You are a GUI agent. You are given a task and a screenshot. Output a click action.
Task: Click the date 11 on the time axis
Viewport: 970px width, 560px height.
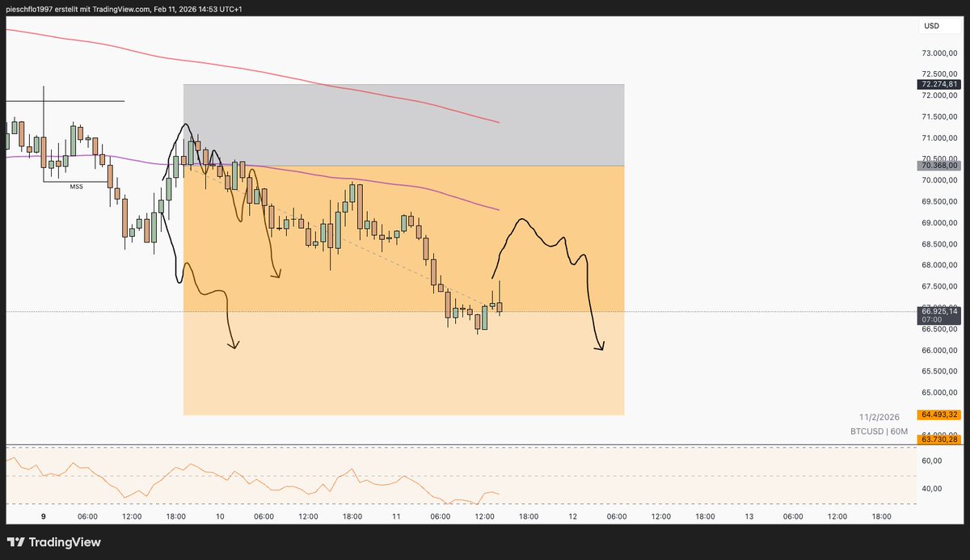point(396,516)
